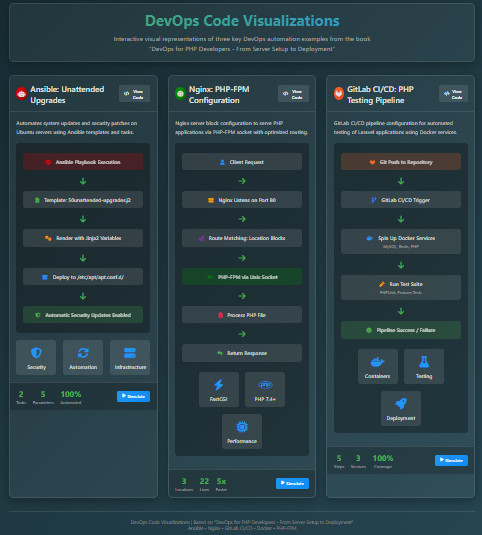The image size is (482, 535).
Task: Click the Nginx Listens on Port 80 step
Action: coord(242,200)
